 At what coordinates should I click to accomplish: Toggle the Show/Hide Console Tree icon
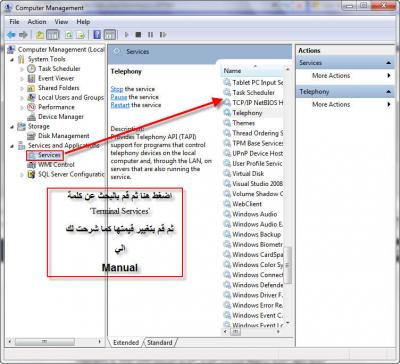click(x=53, y=35)
